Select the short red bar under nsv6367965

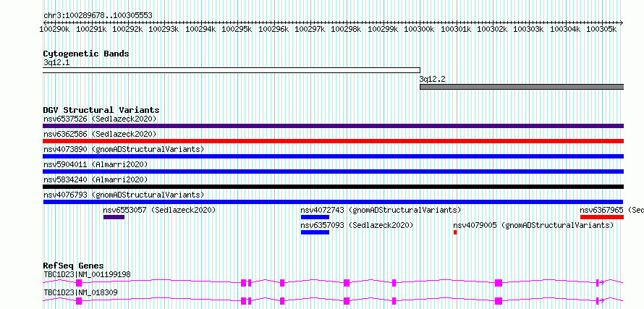tap(602, 217)
